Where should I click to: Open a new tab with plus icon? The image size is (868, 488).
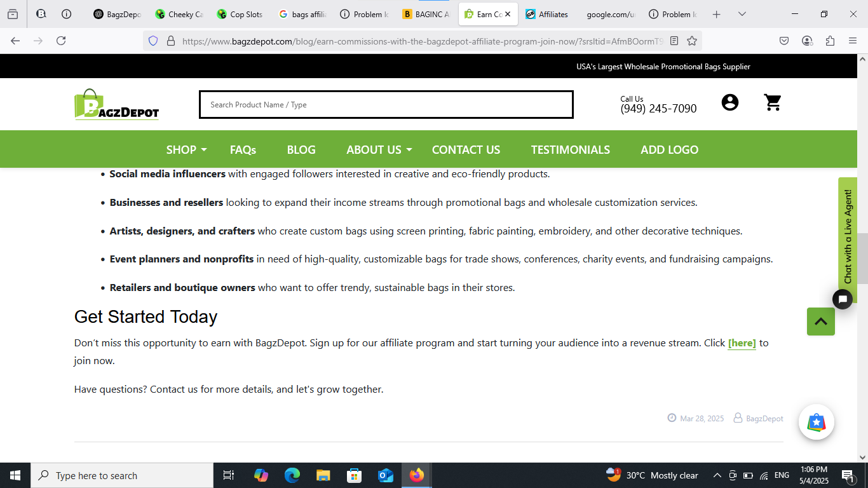(x=717, y=14)
